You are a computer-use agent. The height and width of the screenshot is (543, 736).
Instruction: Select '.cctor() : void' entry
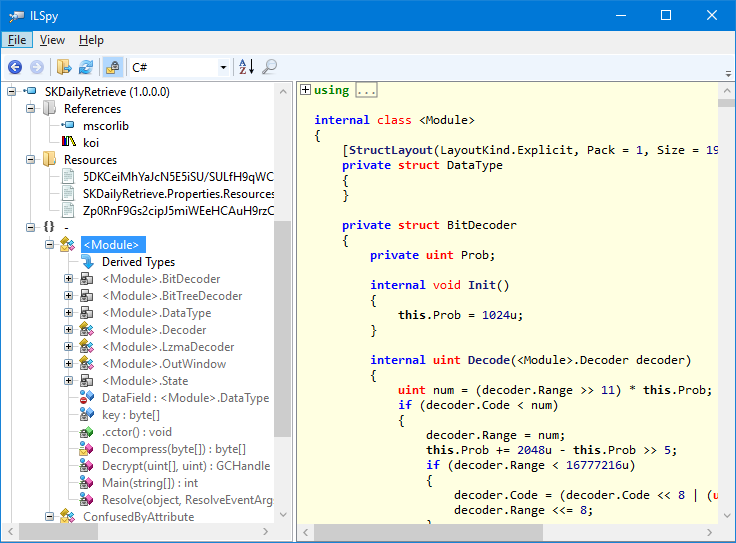[137, 432]
